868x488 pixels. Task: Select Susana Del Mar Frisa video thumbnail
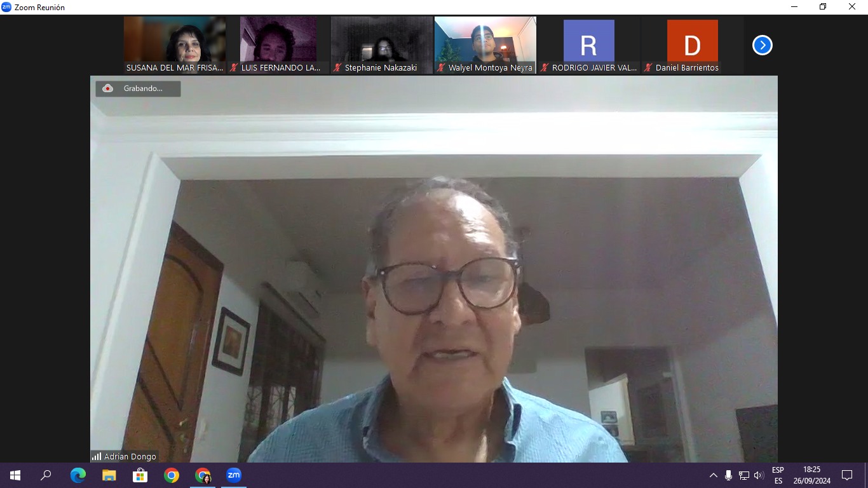[175, 45]
